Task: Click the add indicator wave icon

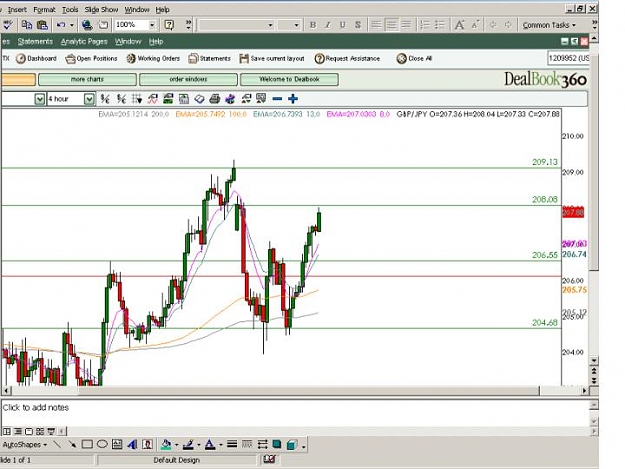Action: [152, 99]
